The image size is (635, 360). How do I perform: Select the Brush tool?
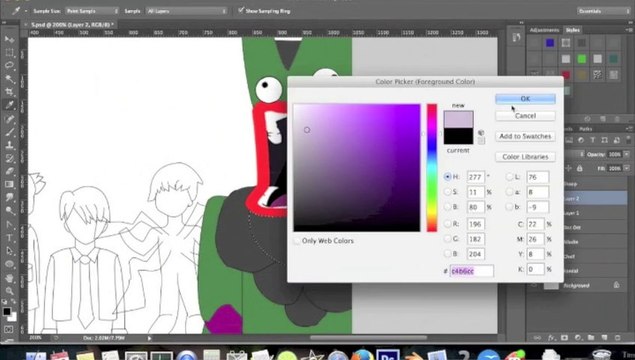[9, 132]
